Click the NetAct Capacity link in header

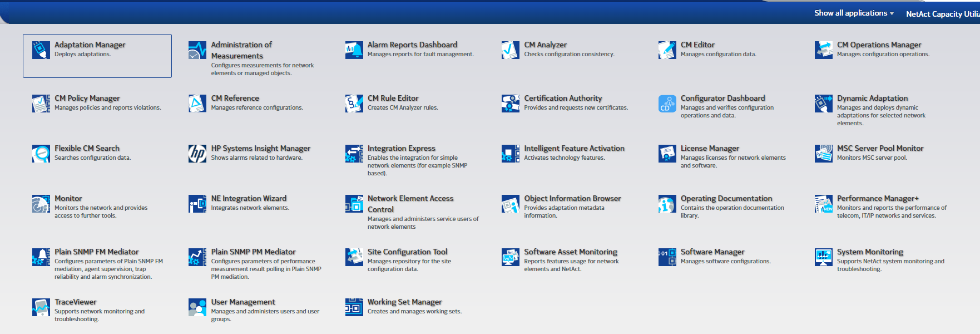point(943,14)
